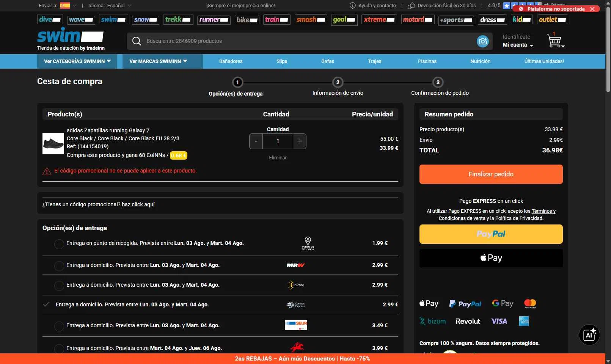Viewport: 611px width, 364px height.
Task: Open the xtreme store logo
Action: 379,19
